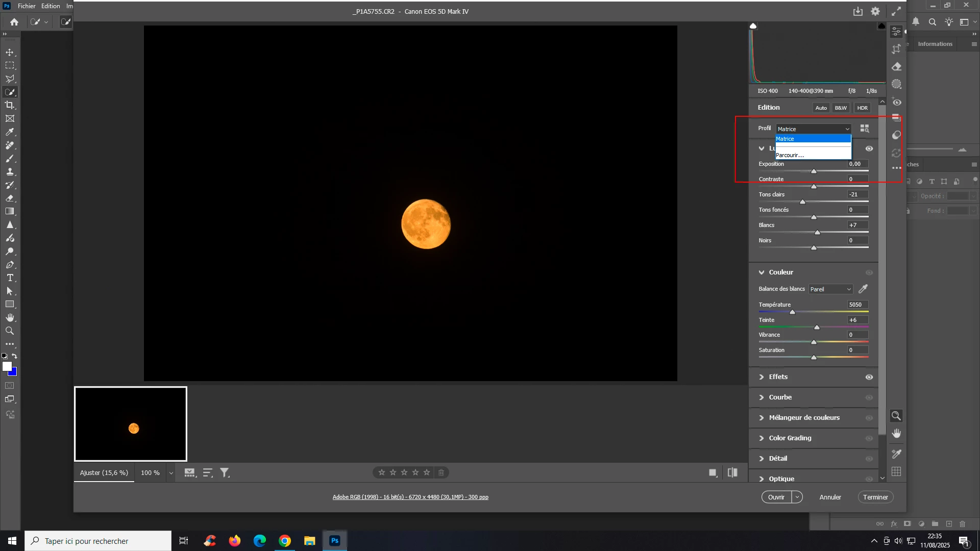
Task: Expand the Color Grading section
Action: 790,438
